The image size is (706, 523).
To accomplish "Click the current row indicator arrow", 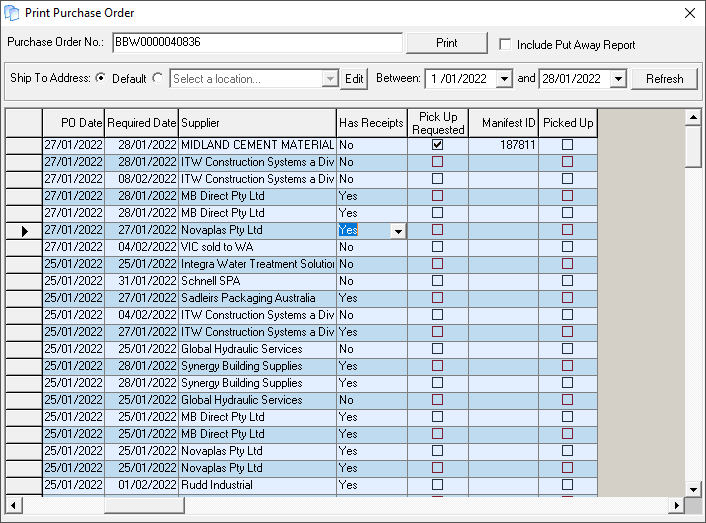I will pyautogui.click(x=24, y=231).
